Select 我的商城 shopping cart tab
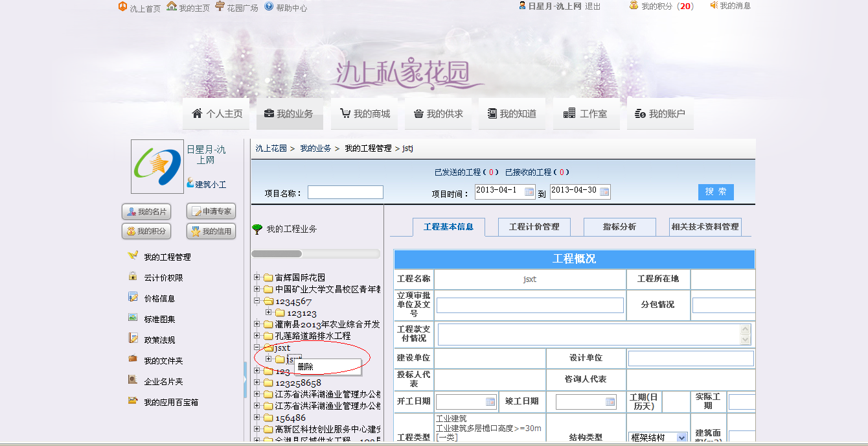This screenshot has height=446, width=868. pyautogui.click(x=365, y=113)
